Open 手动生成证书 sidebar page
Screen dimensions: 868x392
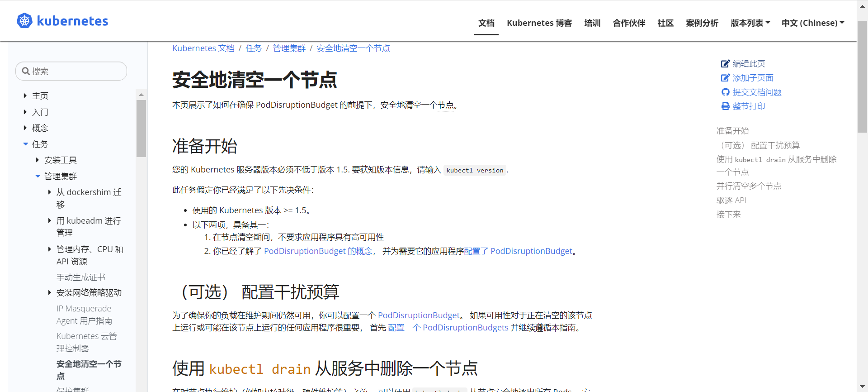(80, 277)
